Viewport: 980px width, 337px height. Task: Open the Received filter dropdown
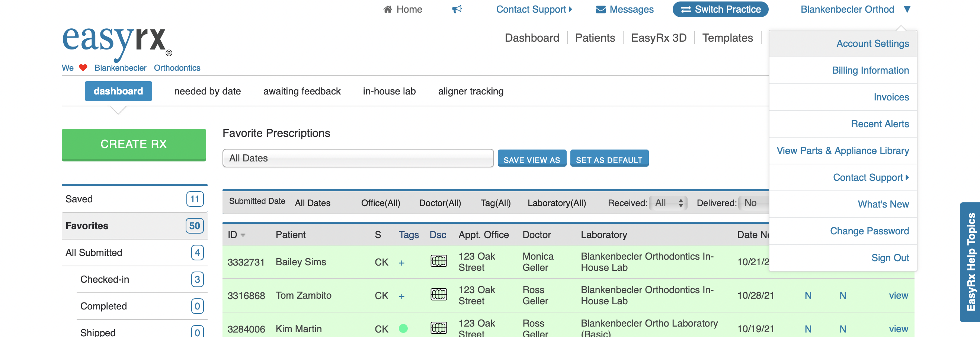[x=668, y=203]
